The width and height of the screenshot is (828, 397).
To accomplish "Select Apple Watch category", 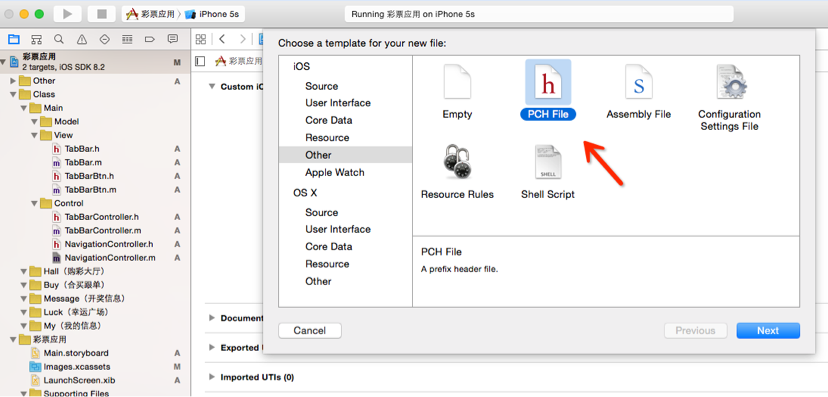I will pyautogui.click(x=335, y=173).
